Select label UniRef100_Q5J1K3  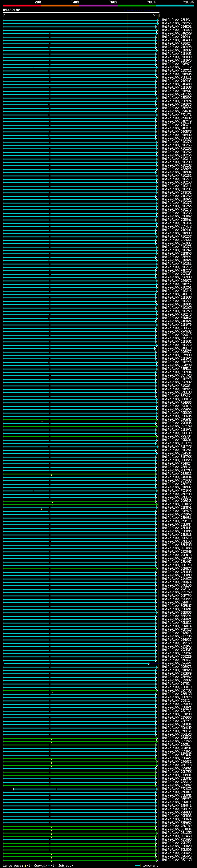click(176, 521)
